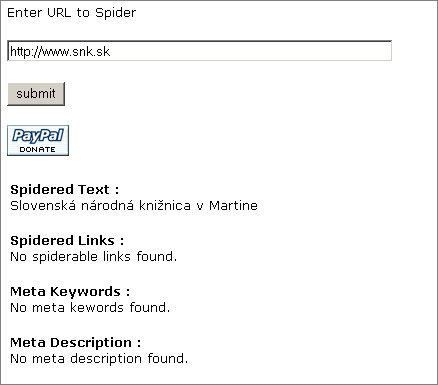Viewport: 438px width, 385px height.
Task: Click the 'Slovenská národná knižnica v Martine' text
Action: pos(134,205)
